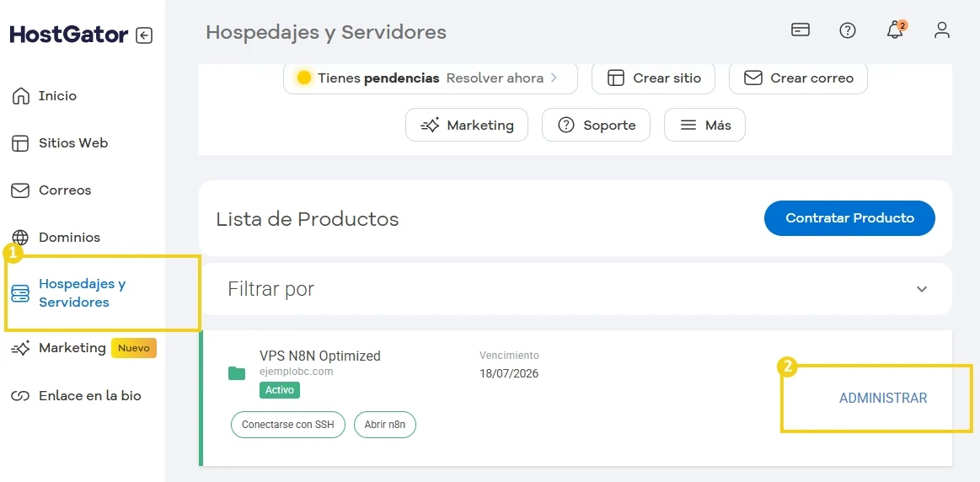
Task: Click the Nuevo badge next to Marketing
Action: tap(134, 347)
